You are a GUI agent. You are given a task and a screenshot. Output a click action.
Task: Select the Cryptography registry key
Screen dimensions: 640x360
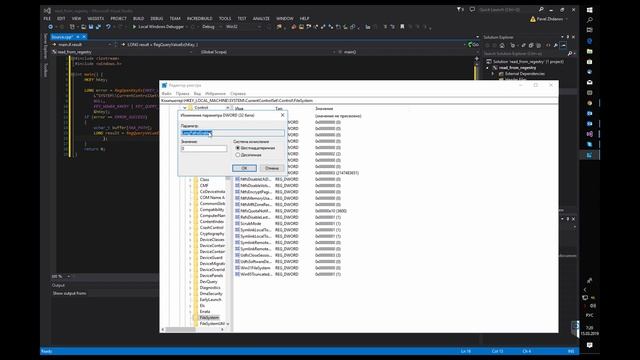tap(212, 234)
